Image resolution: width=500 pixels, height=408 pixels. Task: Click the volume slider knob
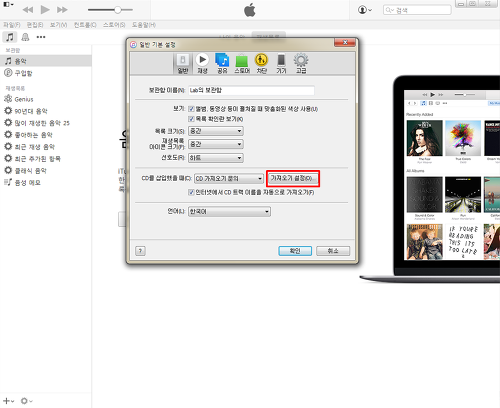tap(117, 10)
